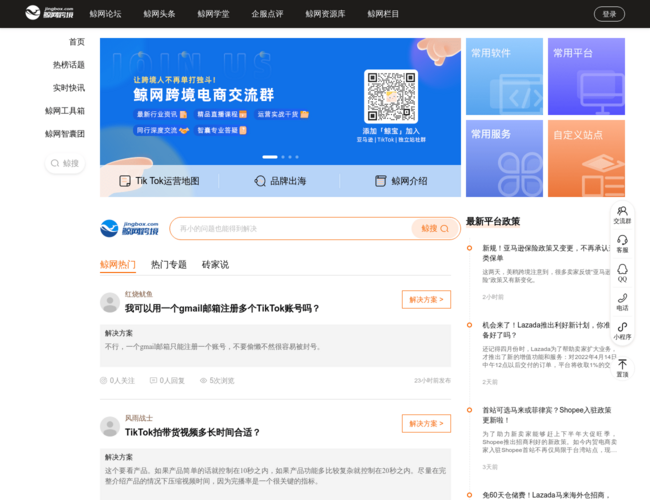650x500 pixels.
Task: Click the 品牌出海 globe icon
Action: click(x=260, y=181)
